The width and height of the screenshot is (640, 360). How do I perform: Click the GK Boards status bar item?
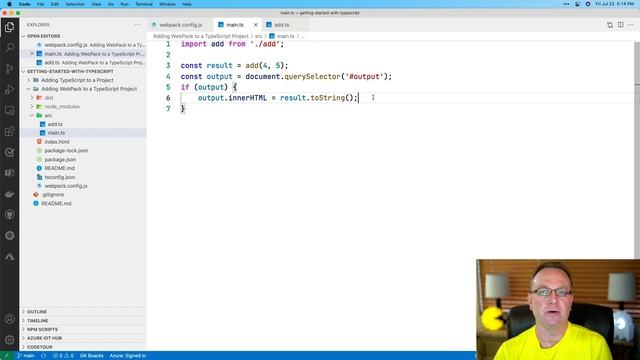pyautogui.click(x=91, y=356)
